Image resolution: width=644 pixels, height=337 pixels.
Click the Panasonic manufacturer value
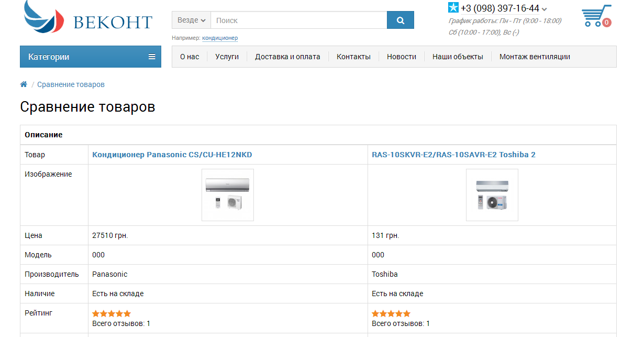click(109, 274)
